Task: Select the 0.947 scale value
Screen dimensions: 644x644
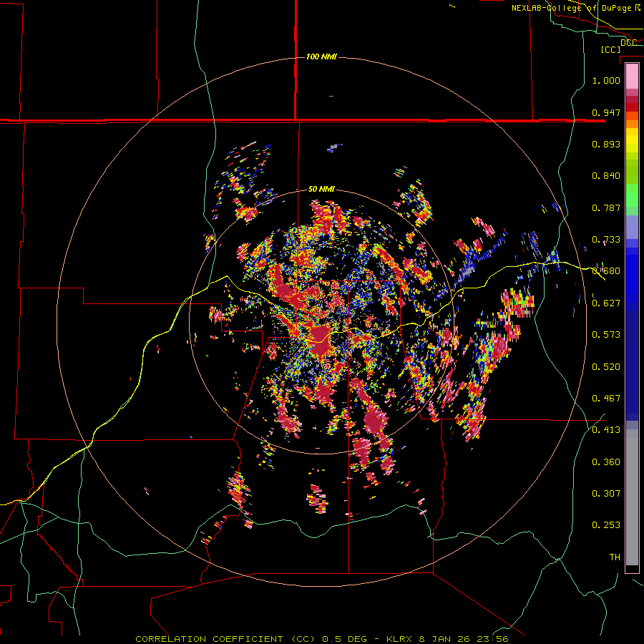Action: pyautogui.click(x=606, y=112)
